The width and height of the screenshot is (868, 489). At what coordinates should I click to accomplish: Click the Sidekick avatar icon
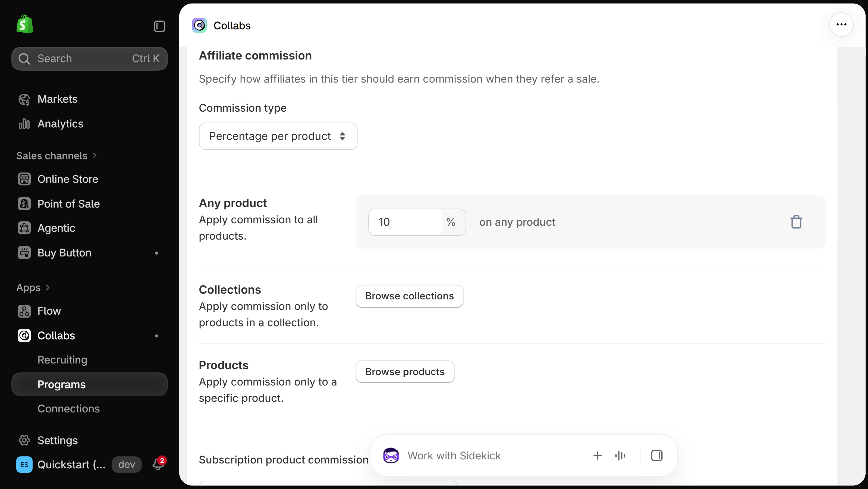[x=391, y=456]
